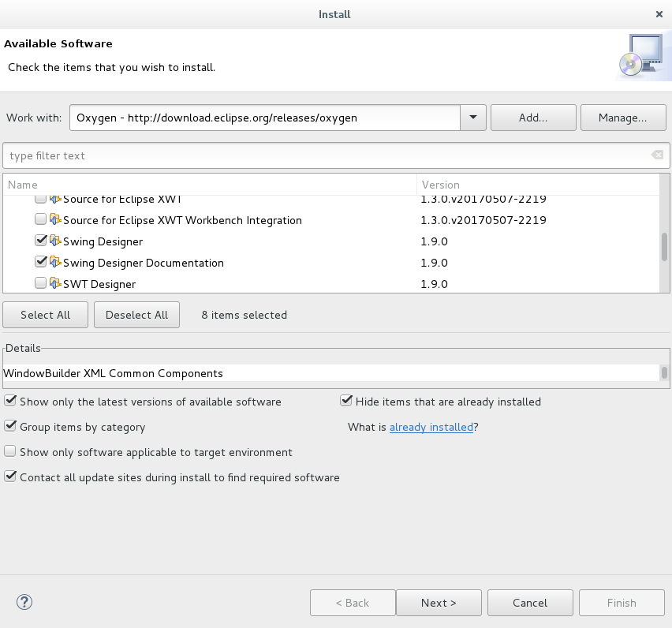Click the type filter text field
The height and width of the screenshot is (628, 672).
click(336, 155)
